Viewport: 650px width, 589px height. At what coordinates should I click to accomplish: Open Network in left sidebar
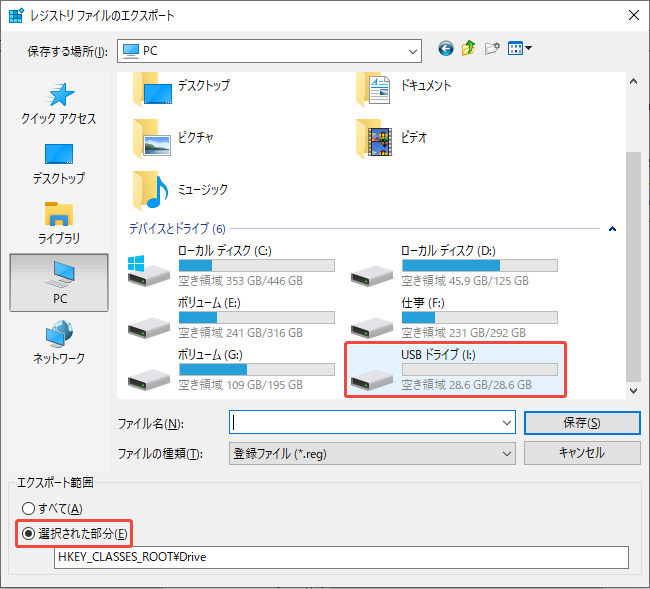coord(59,342)
